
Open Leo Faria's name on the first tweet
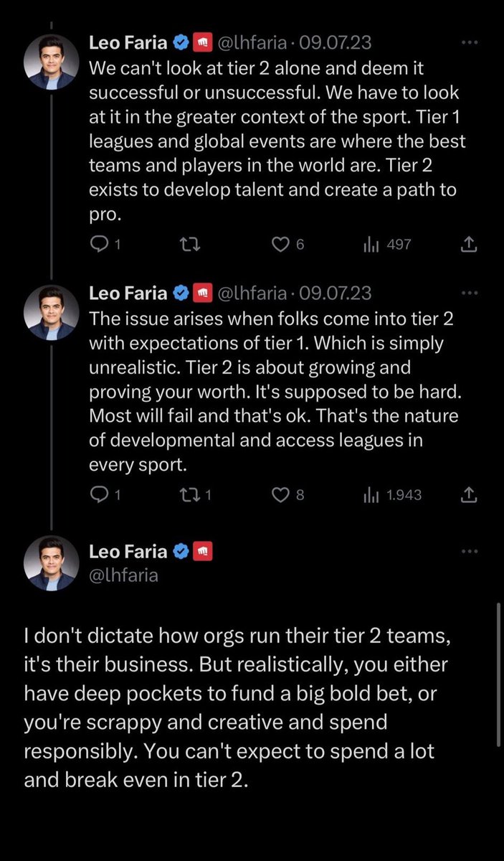(x=128, y=42)
